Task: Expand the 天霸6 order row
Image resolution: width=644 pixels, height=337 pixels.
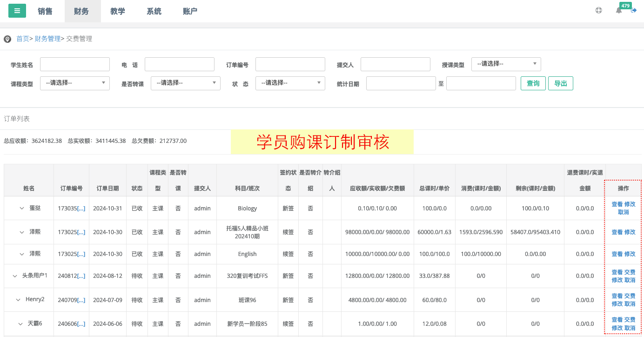Action: point(20,324)
